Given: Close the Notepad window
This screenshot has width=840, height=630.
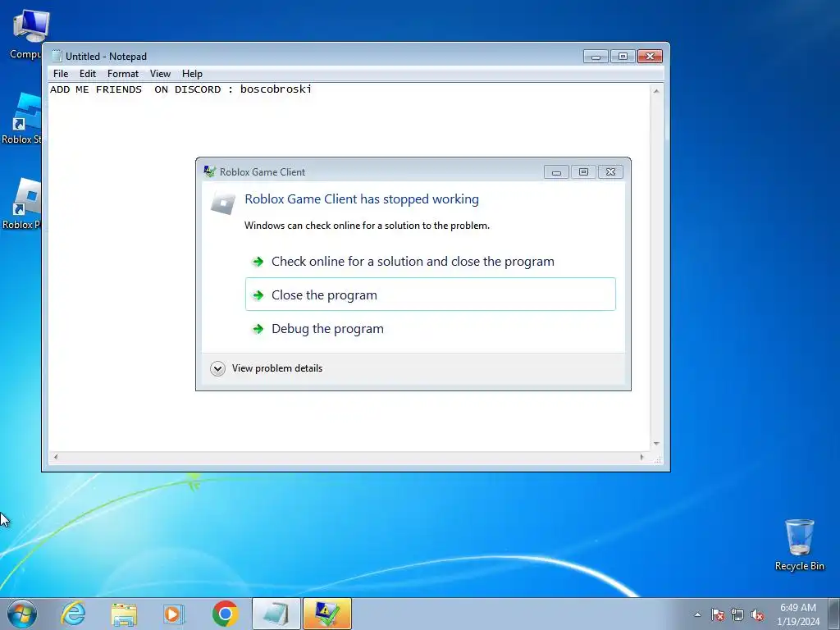Looking at the screenshot, I should (650, 57).
